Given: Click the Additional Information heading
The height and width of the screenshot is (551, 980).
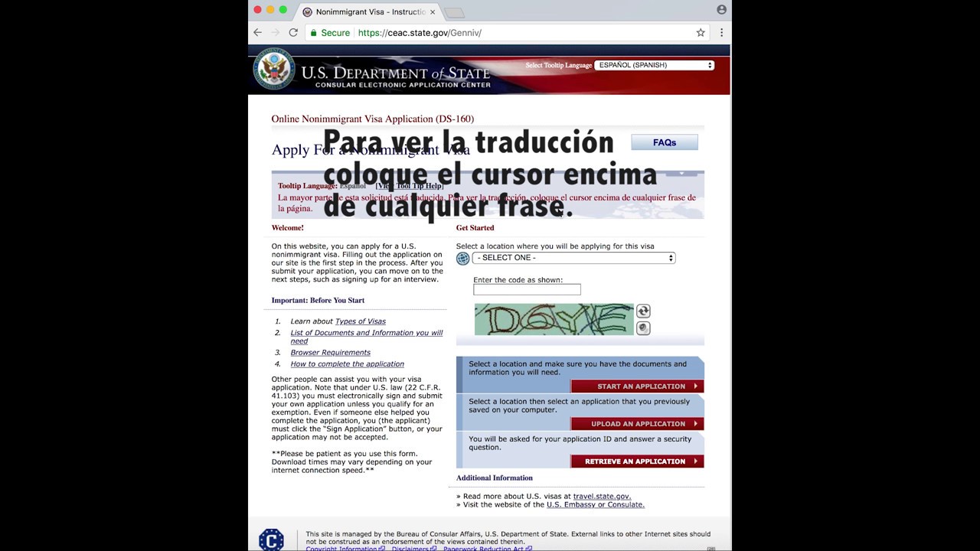Looking at the screenshot, I should pyautogui.click(x=495, y=478).
